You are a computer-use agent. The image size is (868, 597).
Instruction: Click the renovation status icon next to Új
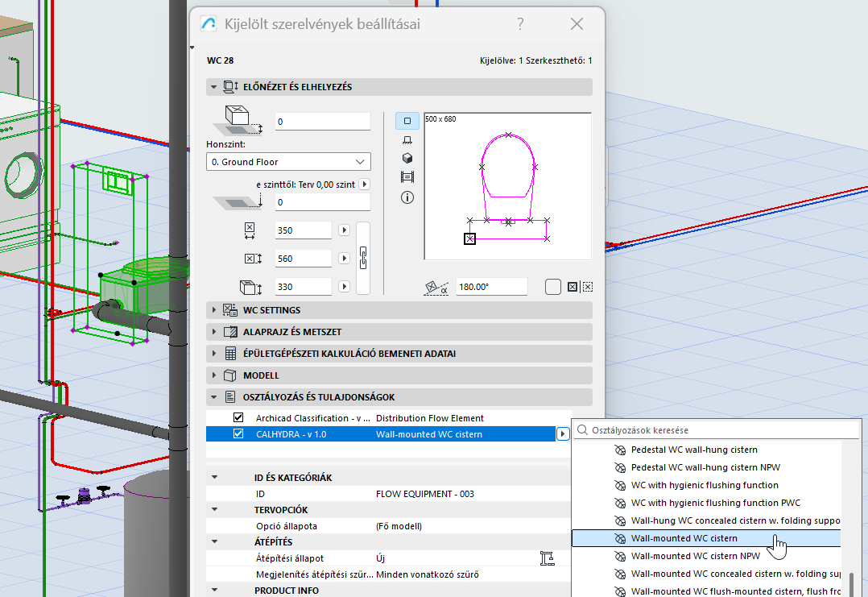[546, 558]
